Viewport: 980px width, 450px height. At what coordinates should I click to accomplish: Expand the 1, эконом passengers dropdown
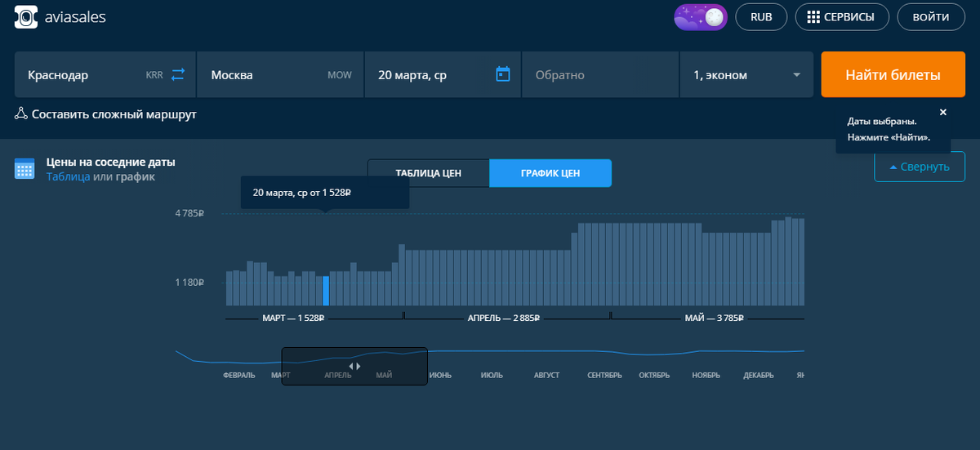pos(746,75)
